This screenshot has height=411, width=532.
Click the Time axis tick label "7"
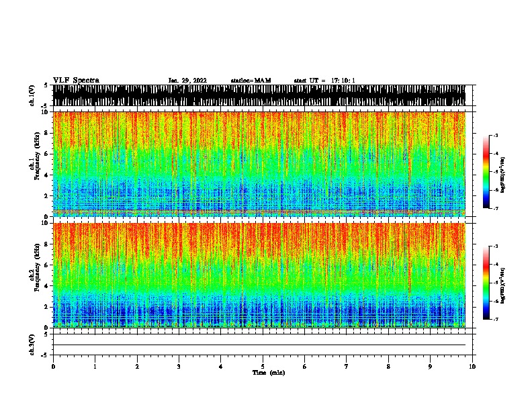[347, 367]
